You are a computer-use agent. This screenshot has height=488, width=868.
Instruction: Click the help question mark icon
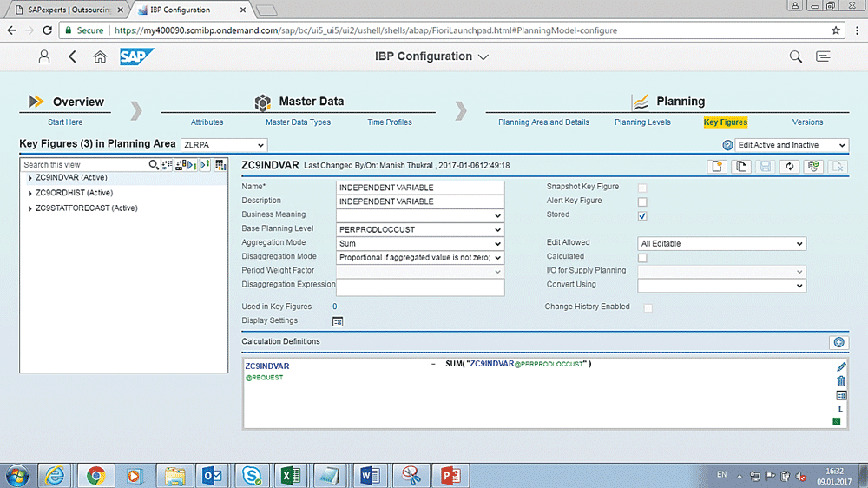pos(727,145)
